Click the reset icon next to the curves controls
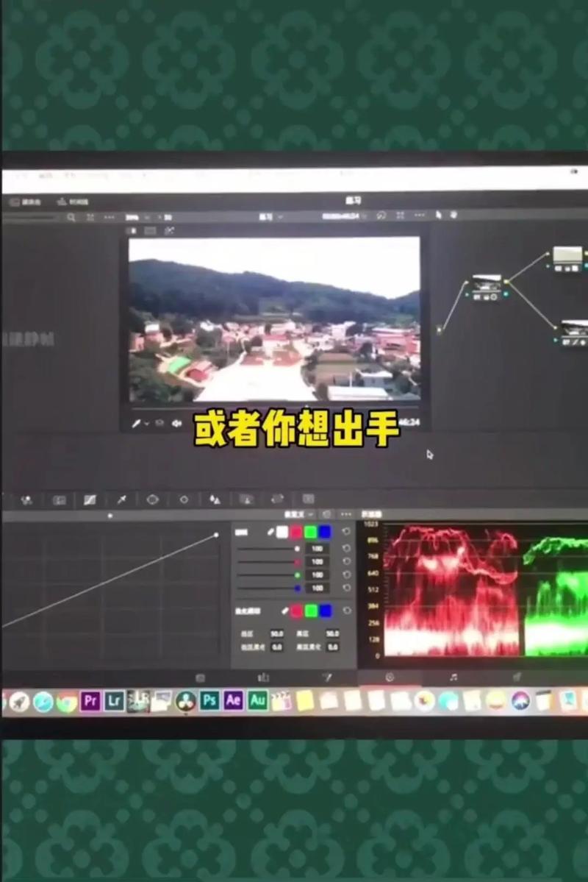 tap(348, 532)
